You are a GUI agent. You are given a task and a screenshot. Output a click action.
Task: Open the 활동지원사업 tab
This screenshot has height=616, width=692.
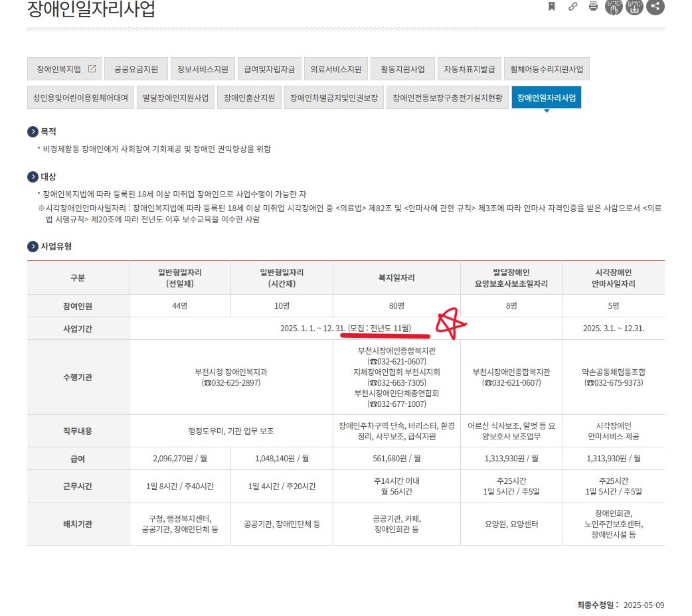click(x=402, y=69)
